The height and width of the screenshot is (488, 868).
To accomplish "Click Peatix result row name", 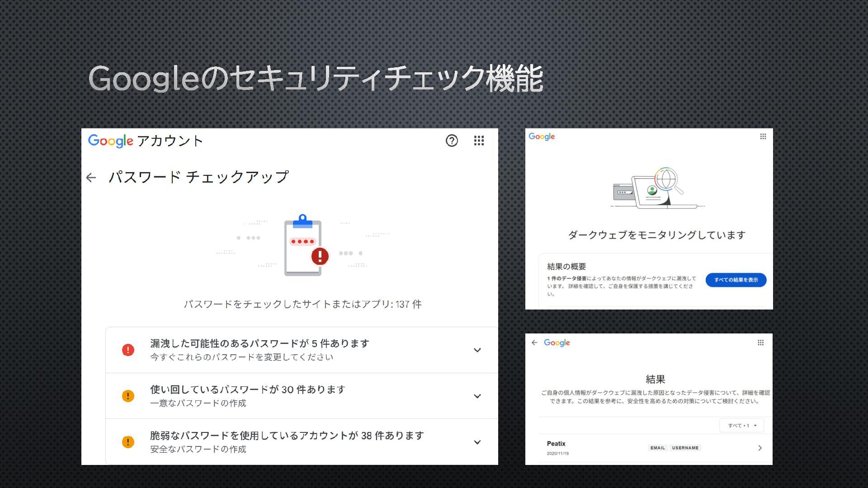I will tap(556, 444).
